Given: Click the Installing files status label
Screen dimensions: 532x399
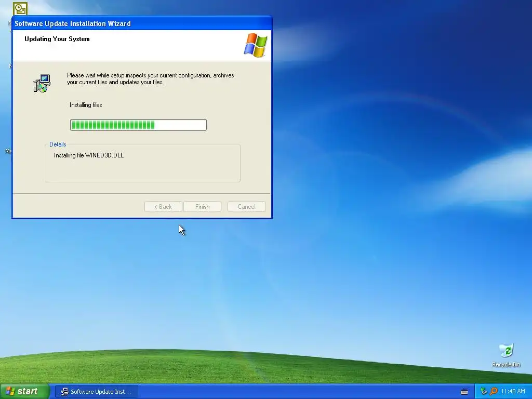Looking at the screenshot, I should [x=86, y=105].
